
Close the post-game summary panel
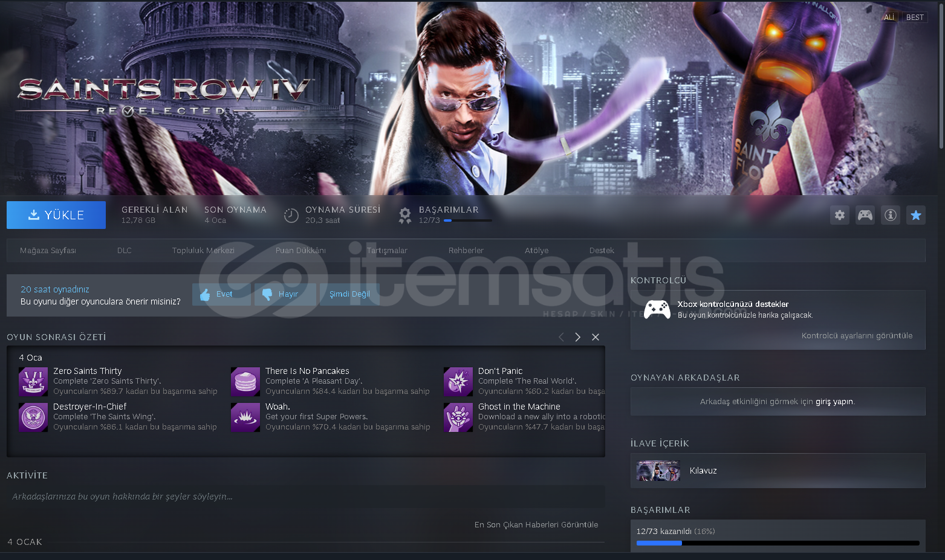pyautogui.click(x=596, y=337)
